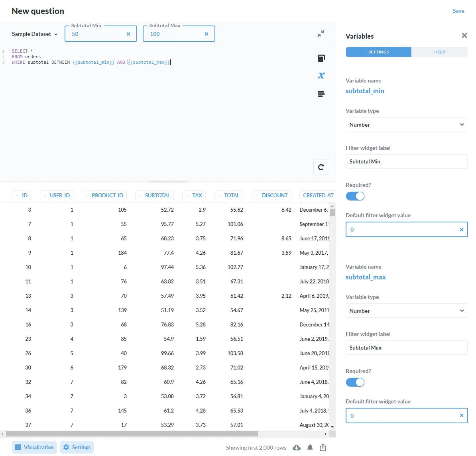Open the data reference book icon

(x=321, y=58)
